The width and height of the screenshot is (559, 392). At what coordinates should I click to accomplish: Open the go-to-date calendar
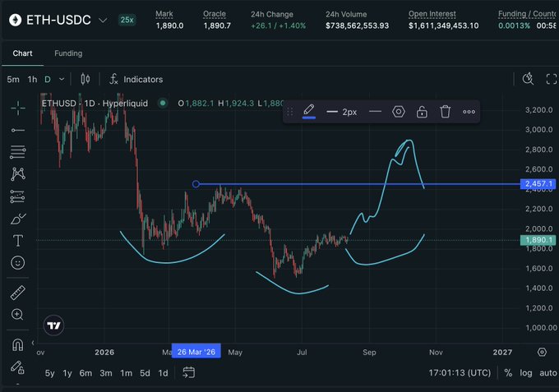(x=188, y=373)
